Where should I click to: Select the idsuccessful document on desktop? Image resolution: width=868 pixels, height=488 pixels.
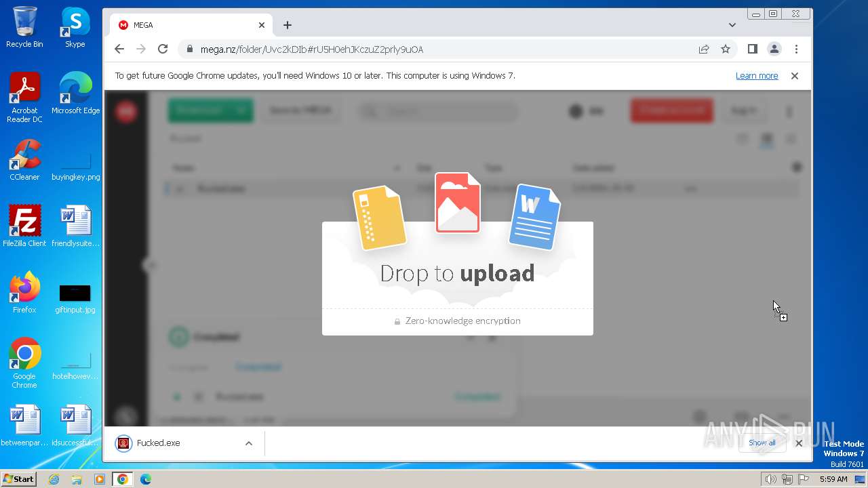click(75, 425)
